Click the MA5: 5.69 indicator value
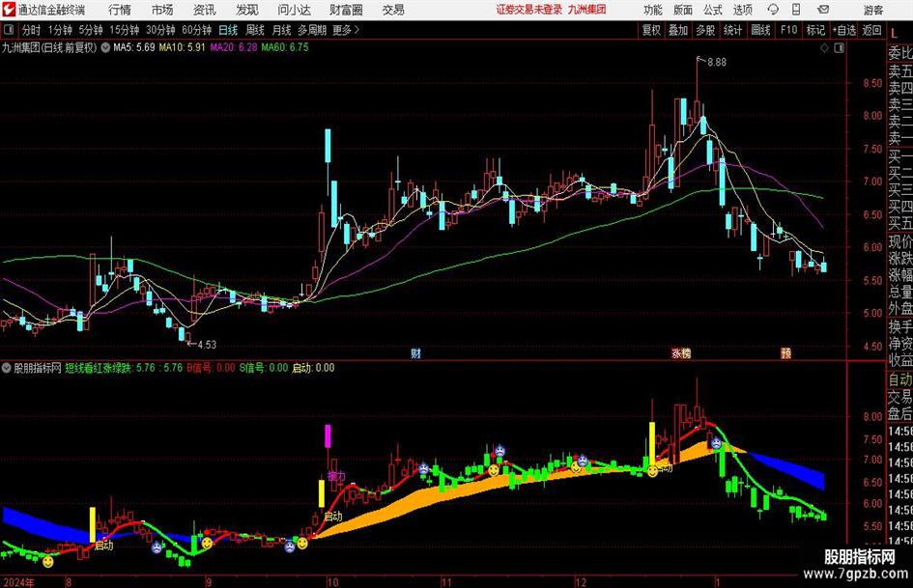The height and width of the screenshot is (588, 913). 134,47
